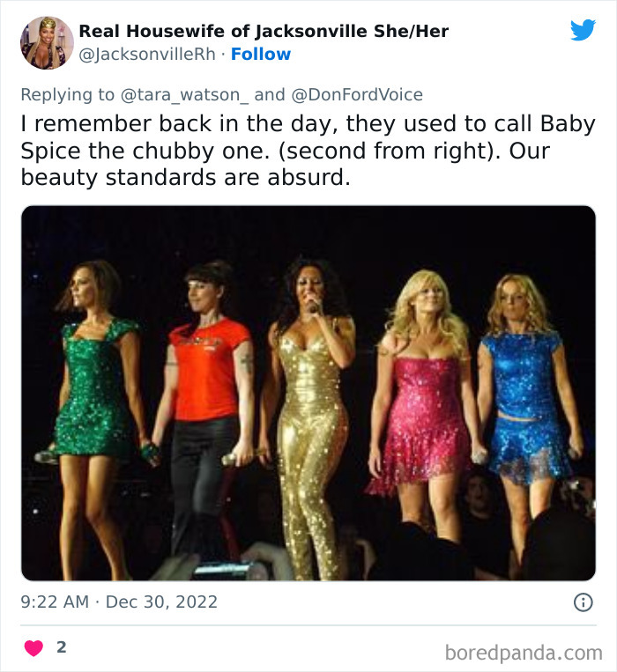Image resolution: width=617 pixels, height=672 pixels.
Task: Open the 9:22 AM Dec 30, 2022 timestamp
Action: pyautogui.click(x=119, y=602)
